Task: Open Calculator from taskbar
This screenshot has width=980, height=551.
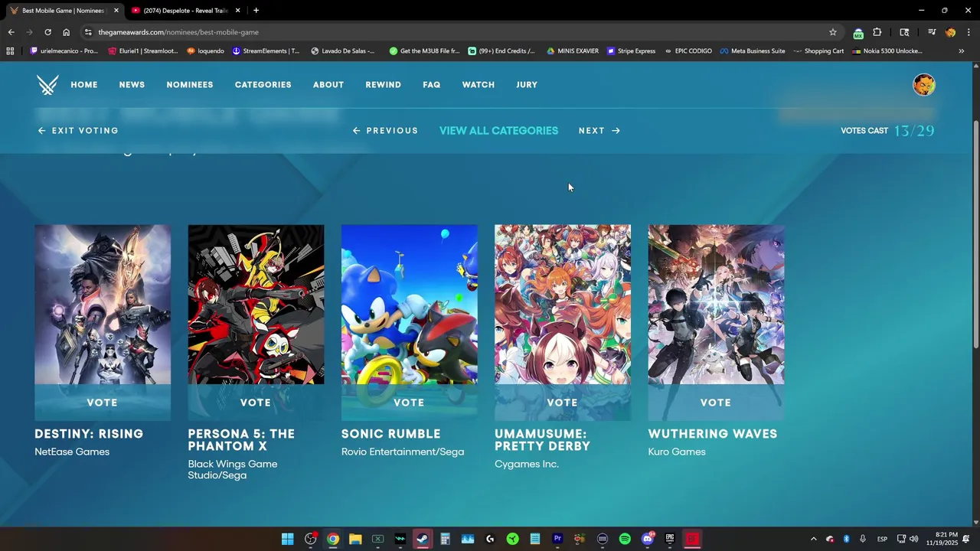Action: point(445,539)
